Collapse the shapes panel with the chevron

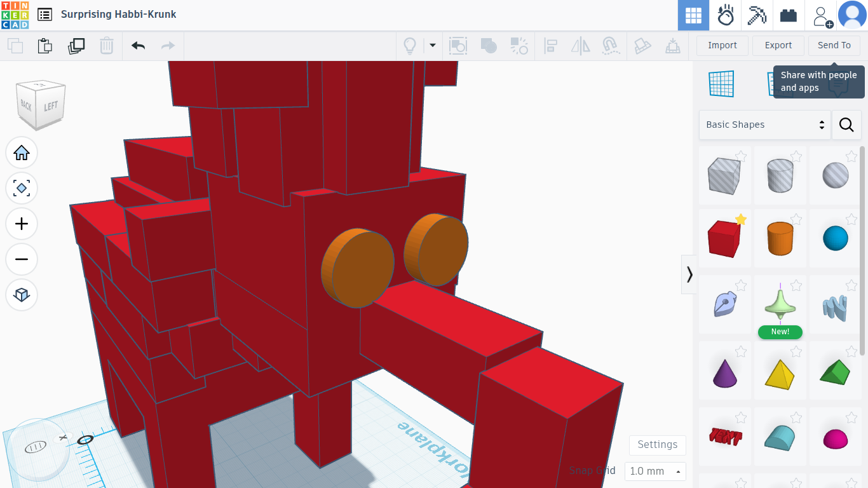pyautogui.click(x=689, y=274)
